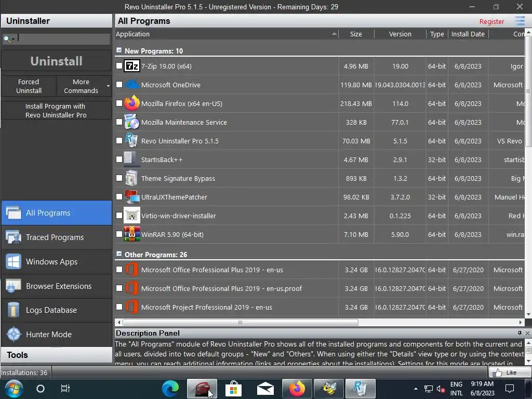Click the program list vertical scrollbar

pyautogui.click(x=528, y=91)
